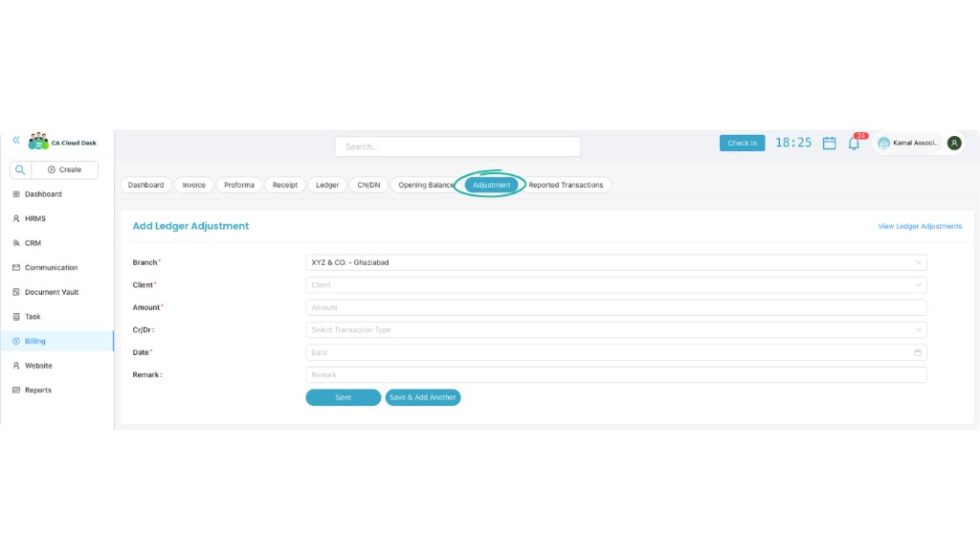Click the search magnifier in the sidebar
The width and height of the screenshot is (980, 560).
(x=20, y=169)
